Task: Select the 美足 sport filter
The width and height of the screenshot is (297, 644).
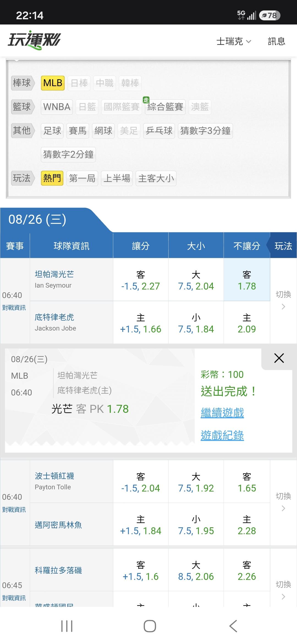Action: coord(129,130)
